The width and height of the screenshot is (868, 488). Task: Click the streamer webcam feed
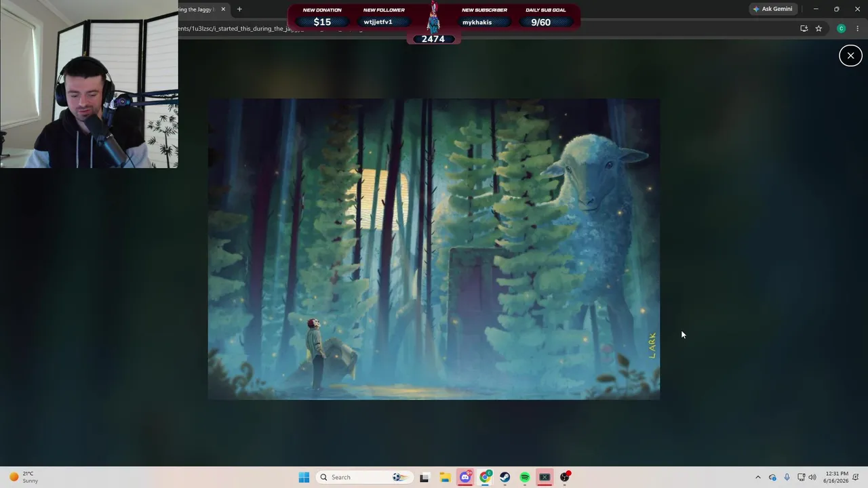[89, 84]
